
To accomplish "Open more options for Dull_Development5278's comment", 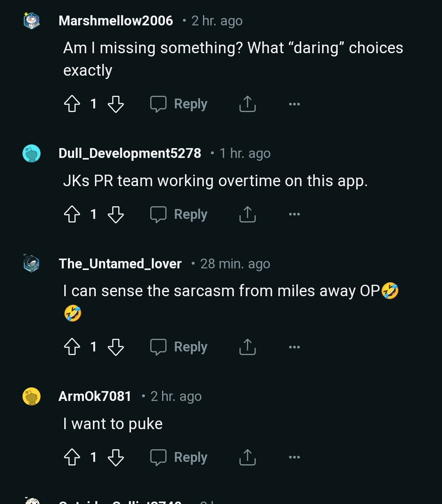I will coord(294,214).
